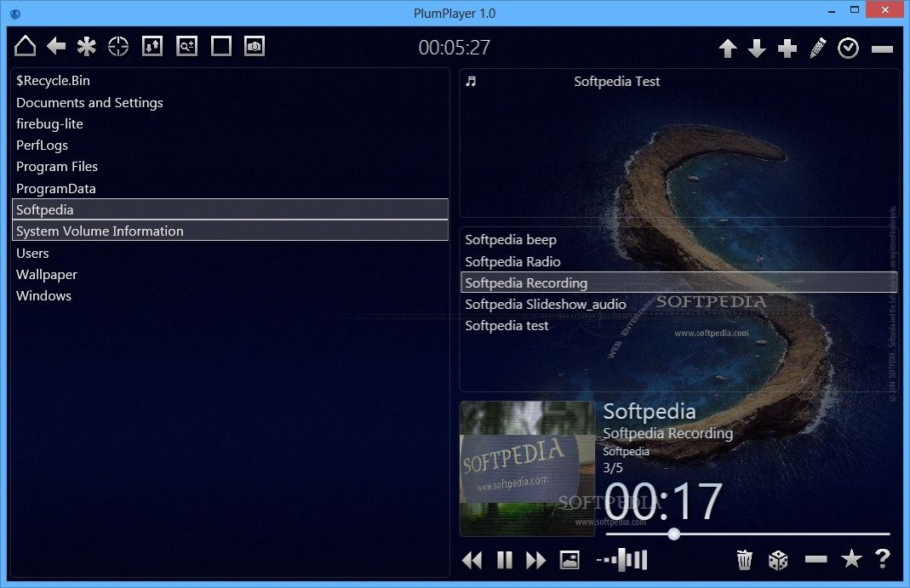Image resolution: width=910 pixels, height=588 pixels.
Task: Adjust volume using the volume bars control
Action: tap(621, 560)
